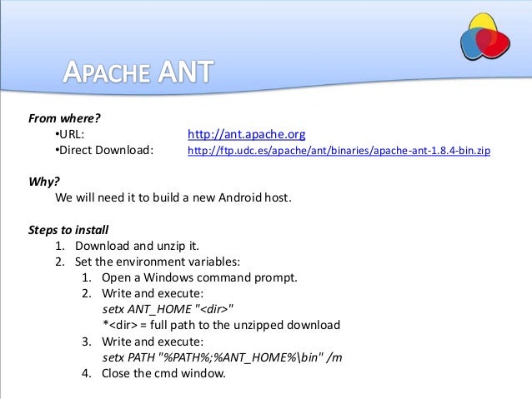This screenshot has width=532, height=399.
Task: Select the 'setx PATH "%PATH%;%ANT_HOME%\bin" /m' command
Action: click(223, 357)
